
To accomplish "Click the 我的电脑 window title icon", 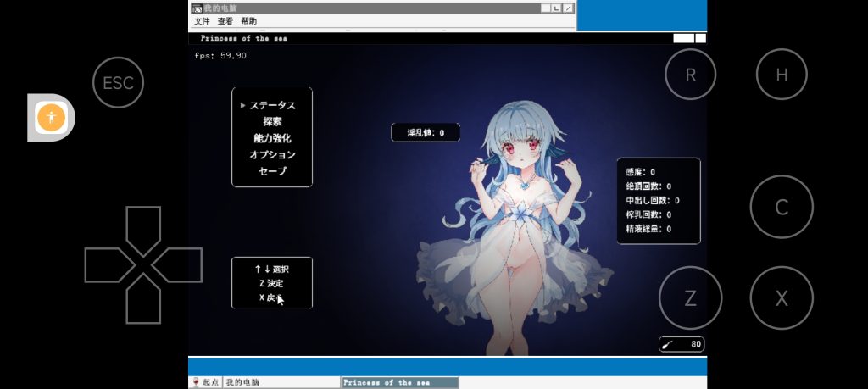I will pyautogui.click(x=197, y=8).
